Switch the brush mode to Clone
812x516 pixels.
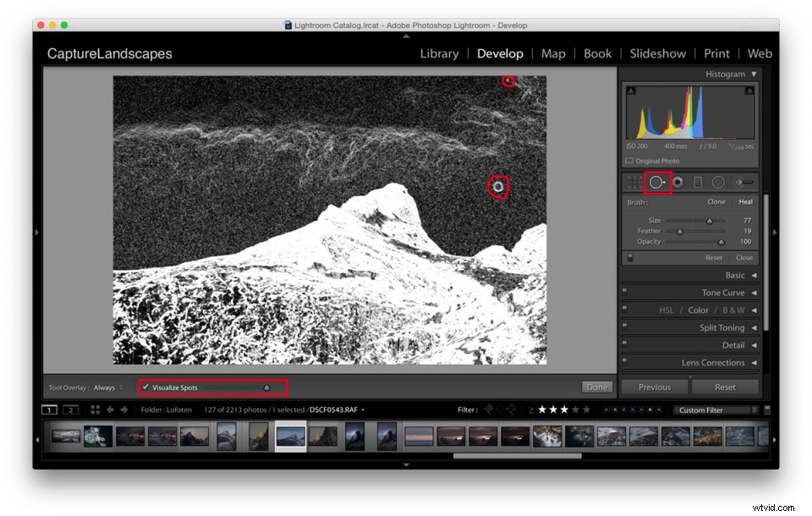(716, 201)
